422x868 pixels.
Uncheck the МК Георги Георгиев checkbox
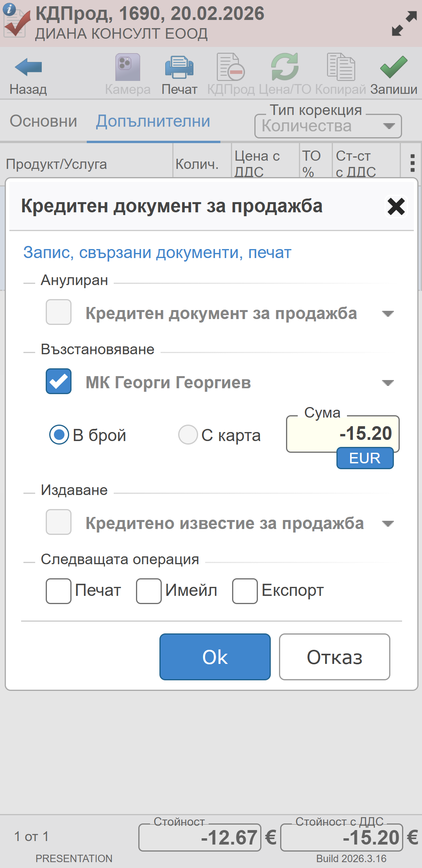[x=59, y=381]
